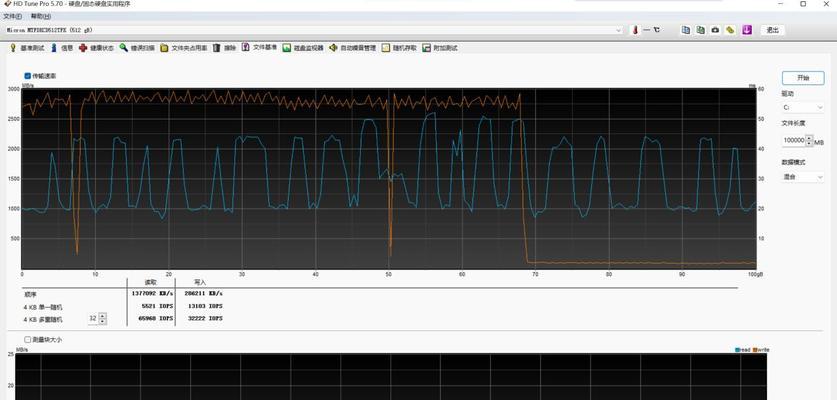Open the Erase (擦除) trash can icon
837x400 pixels.
216,48
